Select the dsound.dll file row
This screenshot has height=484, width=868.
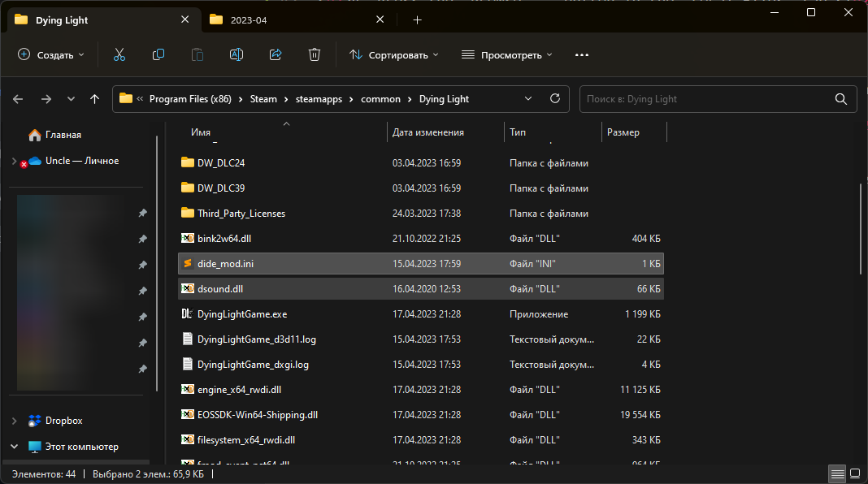(x=421, y=289)
